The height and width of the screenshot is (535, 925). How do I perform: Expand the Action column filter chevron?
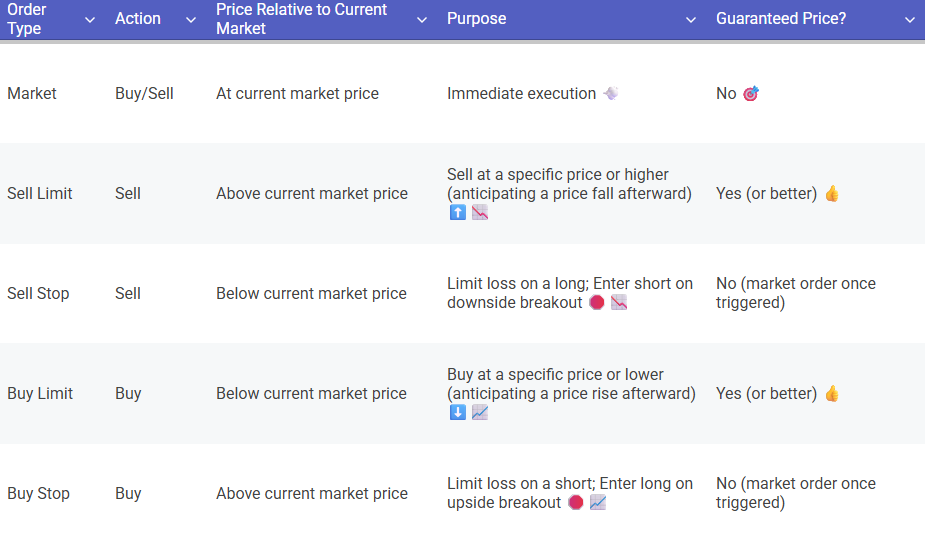(x=191, y=19)
